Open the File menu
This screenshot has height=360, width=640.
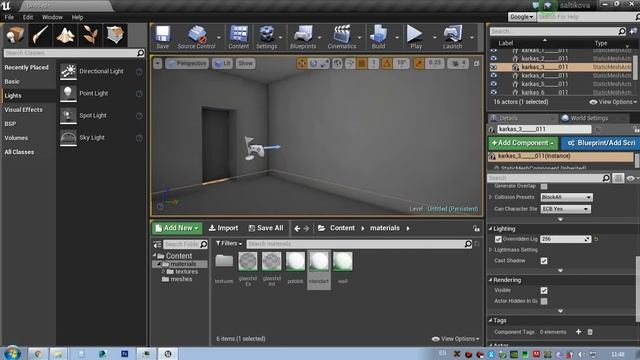9,17
